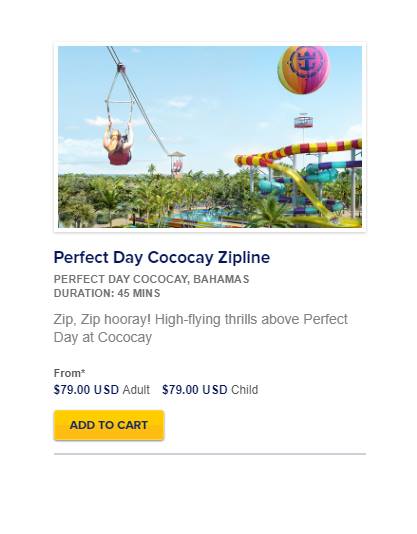The image size is (417, 534).
Task: Click the From* pricing label
Action: [x=70, y=373]
